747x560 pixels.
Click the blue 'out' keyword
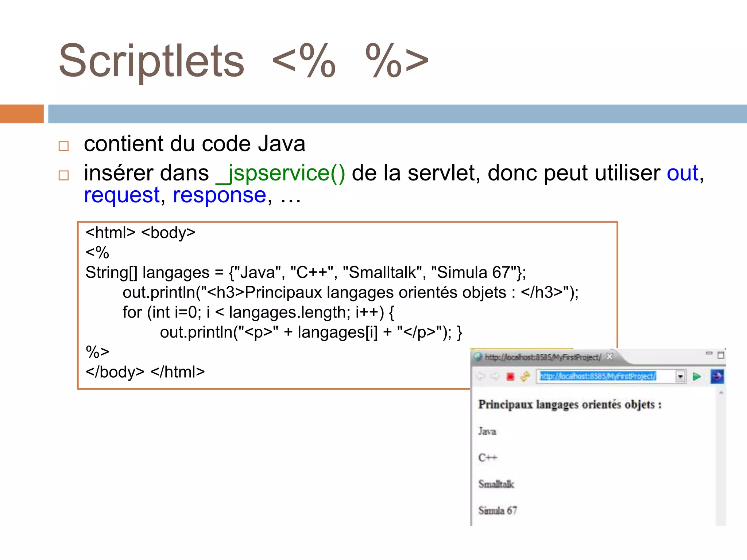pos(682,173)
